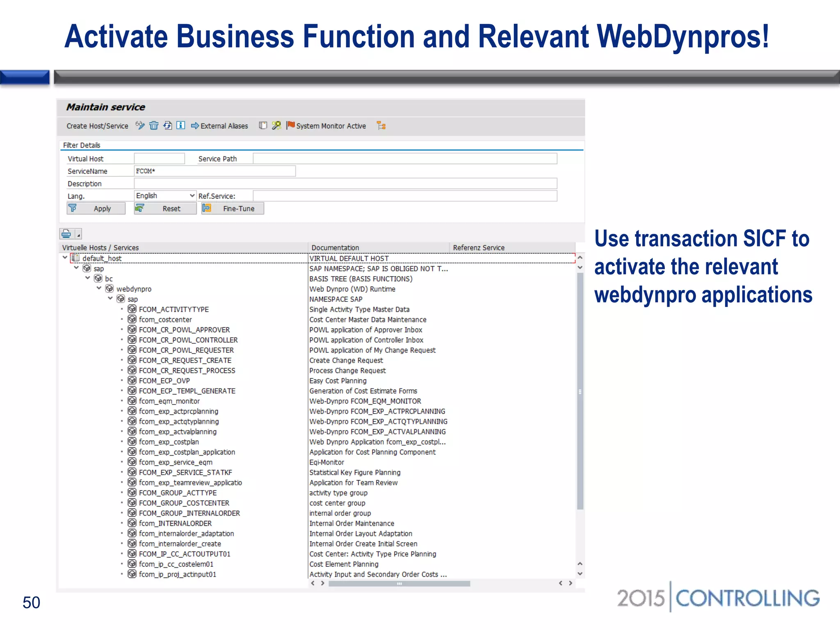Viewport: 840px width, 630px height.
Task: Click the icon beside fcom_exp_costplan
Action: pyautogui.click(x=132, y=441)
